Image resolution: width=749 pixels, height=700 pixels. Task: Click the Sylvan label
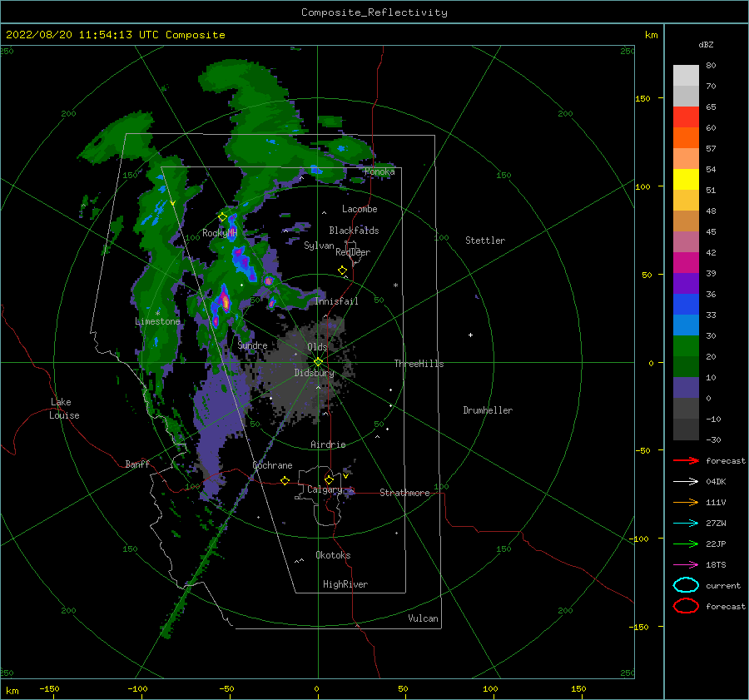[319, 246]
